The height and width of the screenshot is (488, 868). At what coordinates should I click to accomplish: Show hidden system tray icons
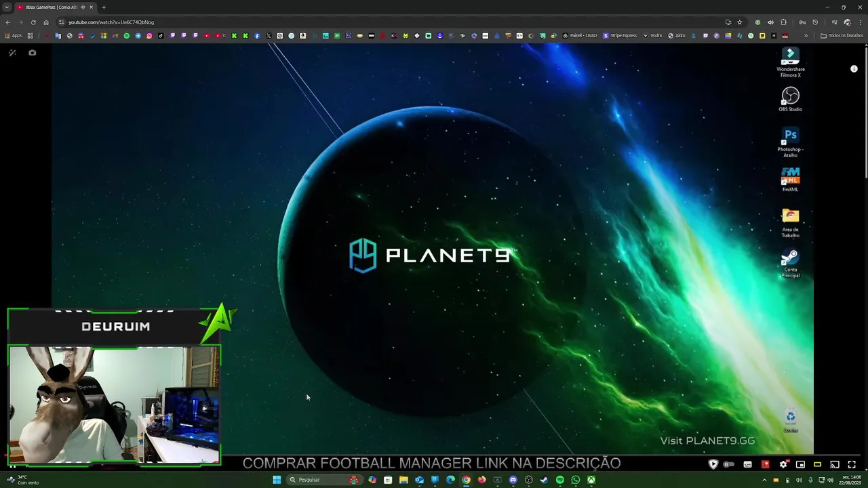point(764,480)
